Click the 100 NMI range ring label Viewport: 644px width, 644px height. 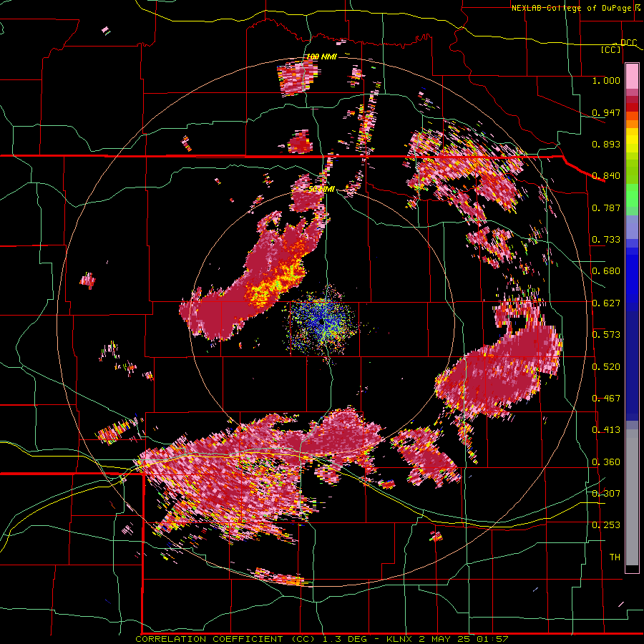click(321, 57)
